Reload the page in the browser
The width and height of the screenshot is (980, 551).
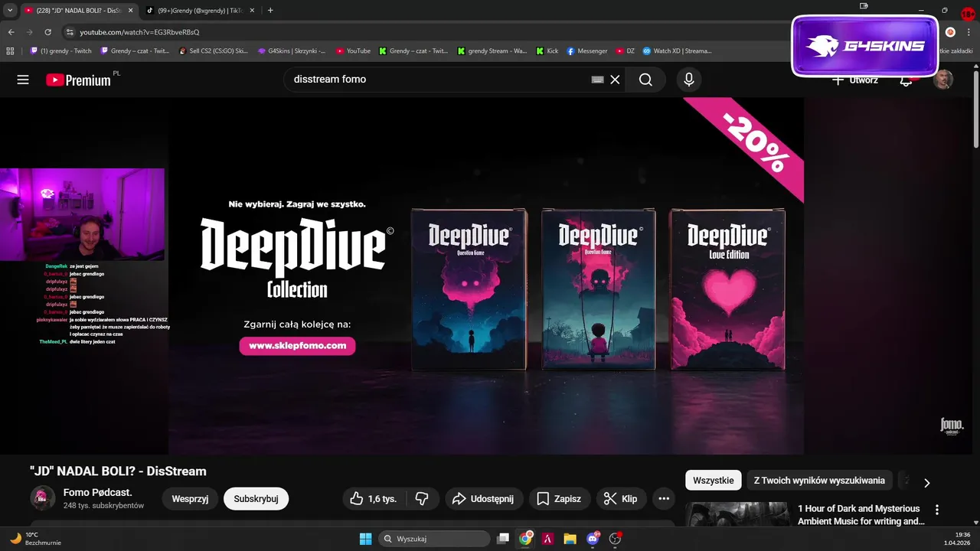(x=47, y=32)
